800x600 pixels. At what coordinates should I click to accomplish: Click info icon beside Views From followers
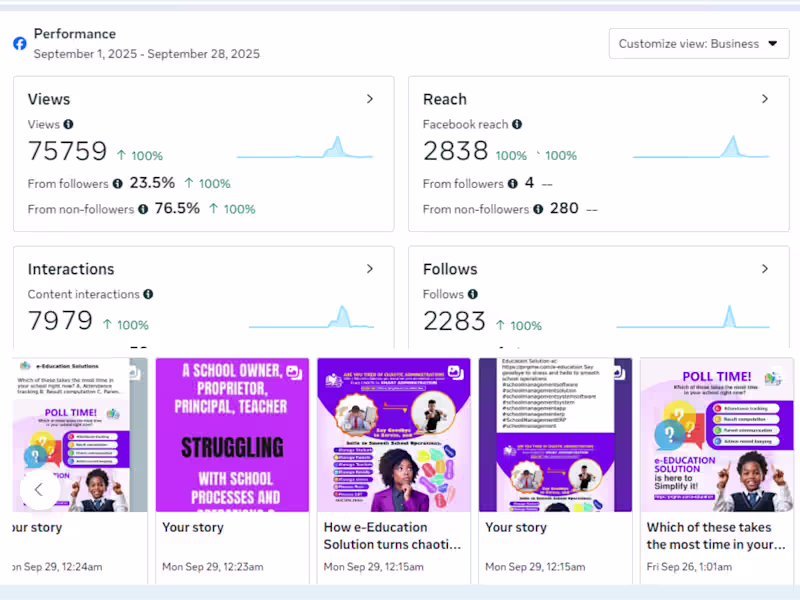coord(117,184)
